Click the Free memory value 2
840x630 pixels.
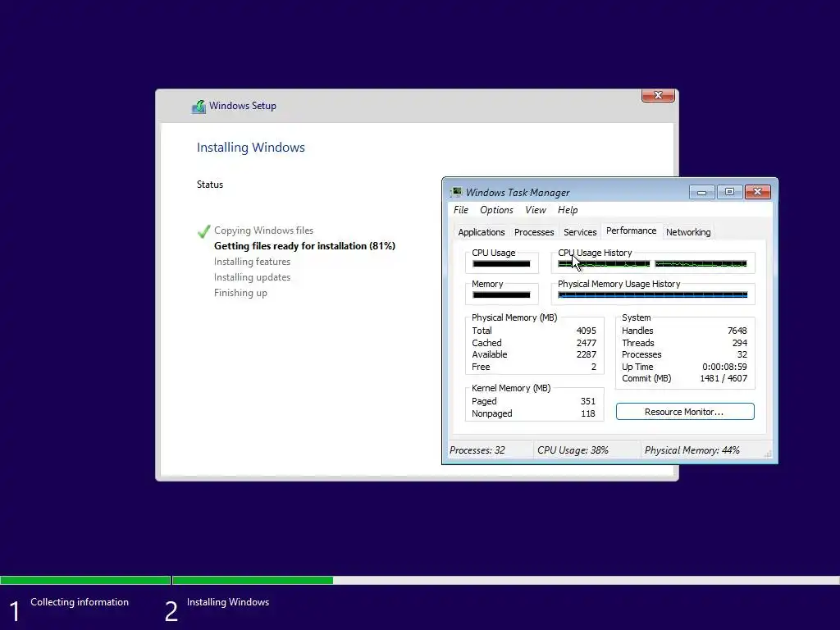click(594, 367)
